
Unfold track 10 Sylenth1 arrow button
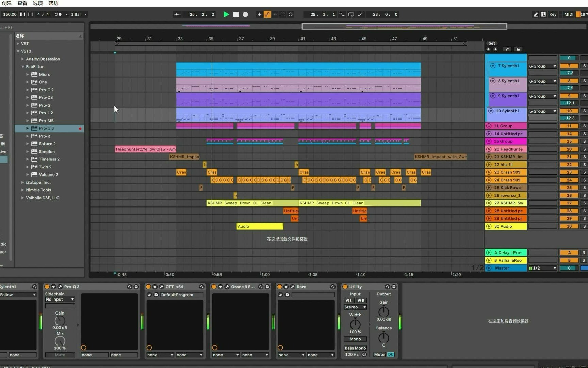pyautogui.click(x=491, y=111)
